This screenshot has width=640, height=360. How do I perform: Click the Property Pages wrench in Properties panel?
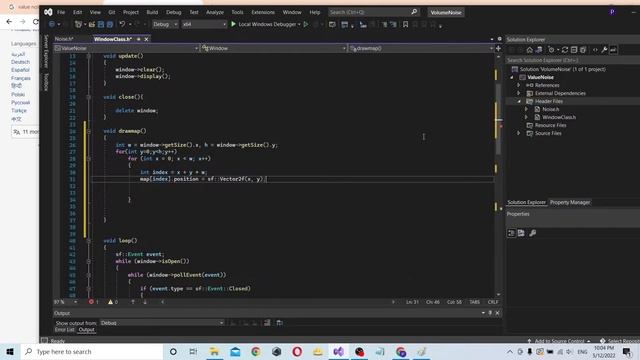click(x=533, y=233)
